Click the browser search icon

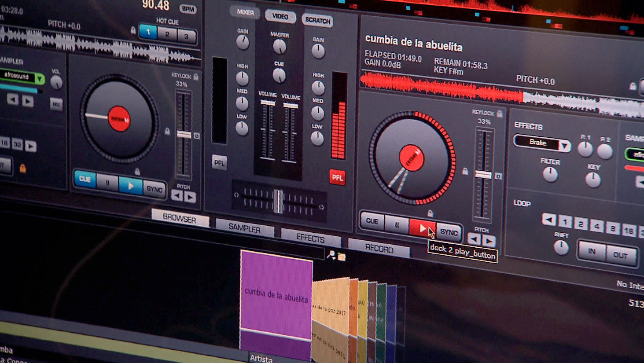click(331, 255)
